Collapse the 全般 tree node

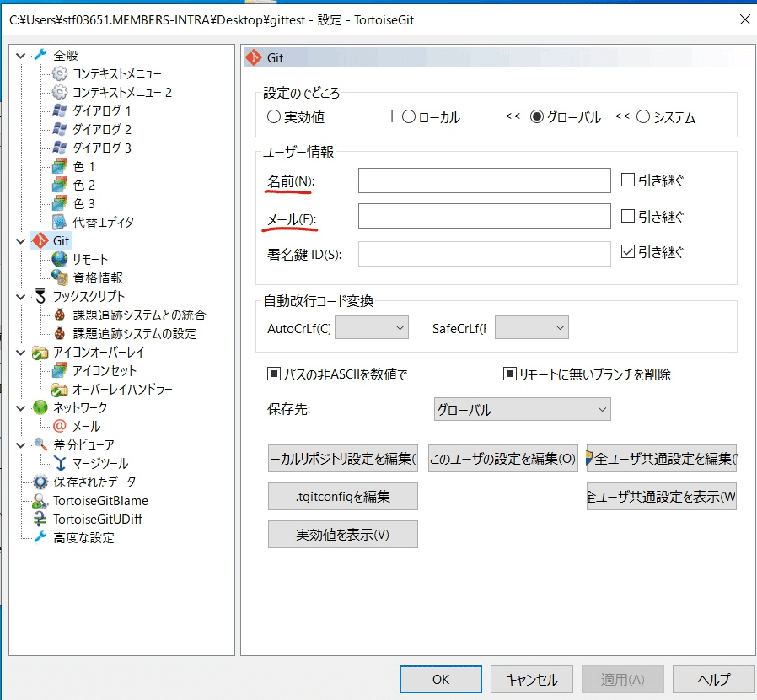point(21,55)
